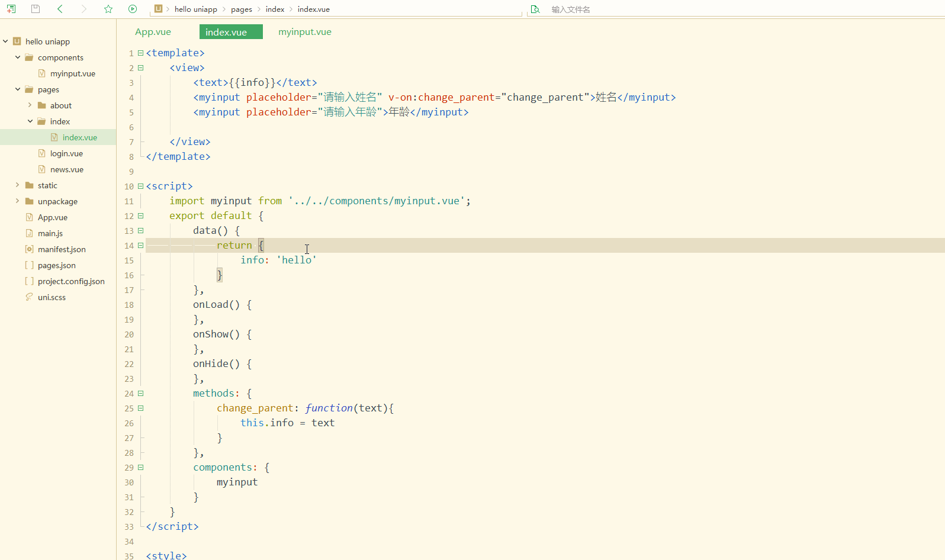Click the hello uniapp project icon in tree
The width and height of the screenshot is (945, 560).
click(17, 41)
